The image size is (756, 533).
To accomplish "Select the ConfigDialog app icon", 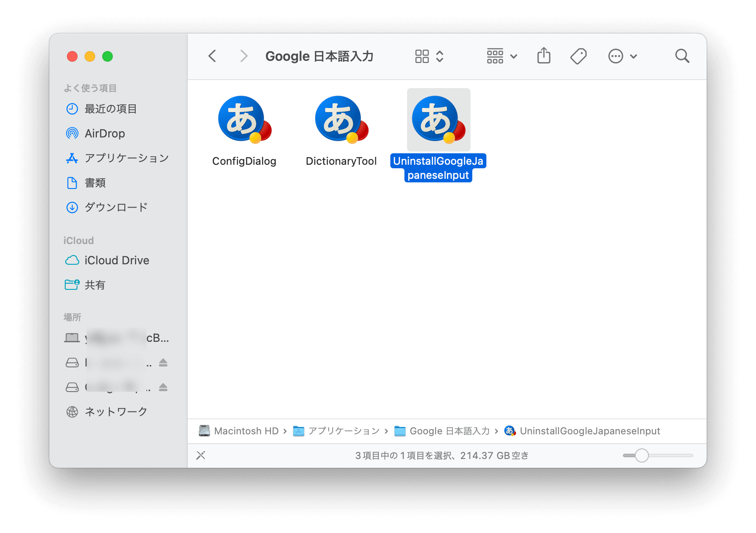I will click(x=245, y=120).
